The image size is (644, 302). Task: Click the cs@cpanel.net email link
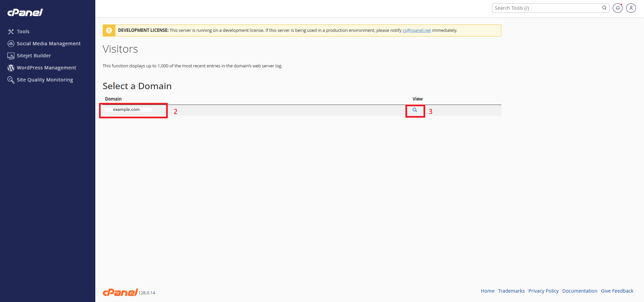[x=416, y=31]
